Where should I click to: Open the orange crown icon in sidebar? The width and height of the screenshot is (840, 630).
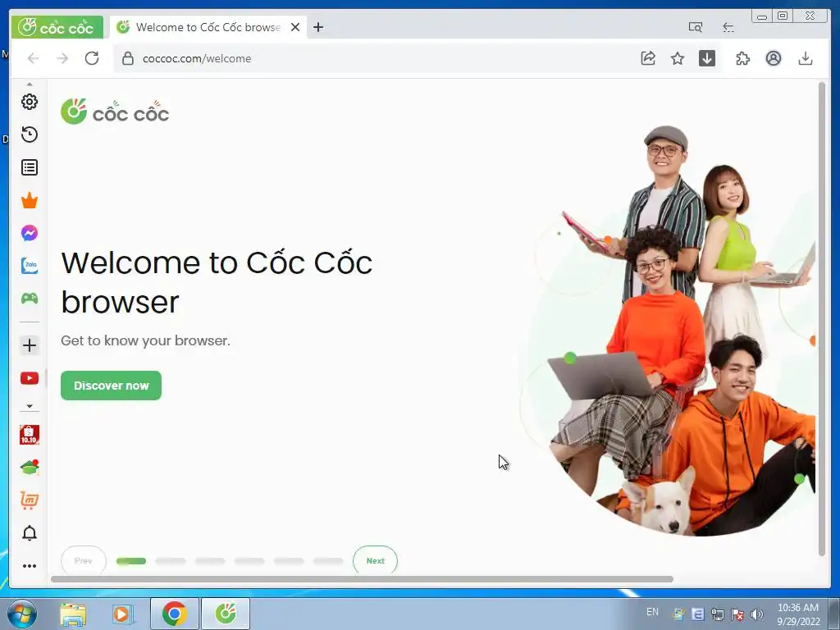coord(30,200)
